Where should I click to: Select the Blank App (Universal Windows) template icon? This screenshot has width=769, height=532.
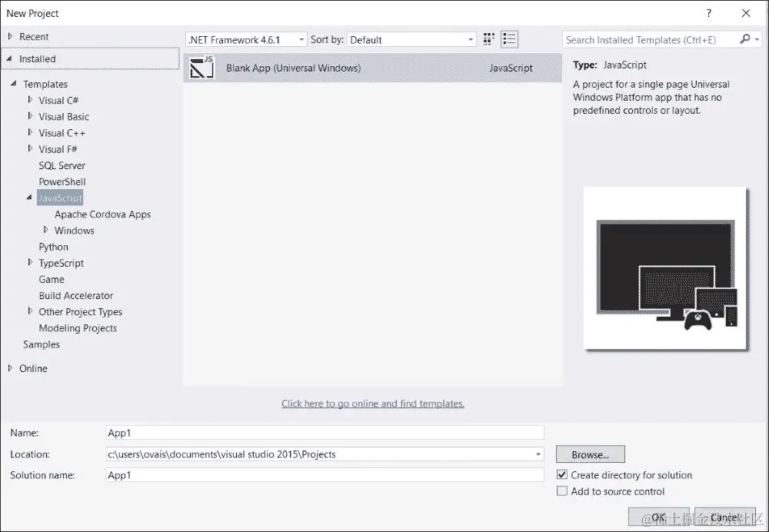click(x=201, y=68)
